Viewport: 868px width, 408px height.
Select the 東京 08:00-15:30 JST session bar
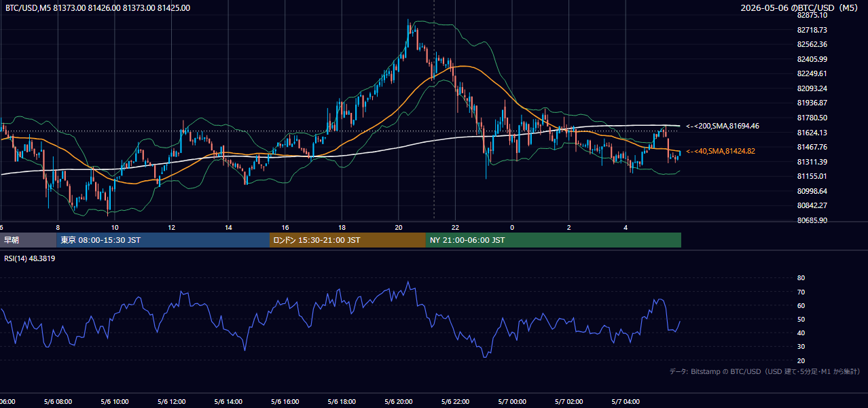point(163,240)
